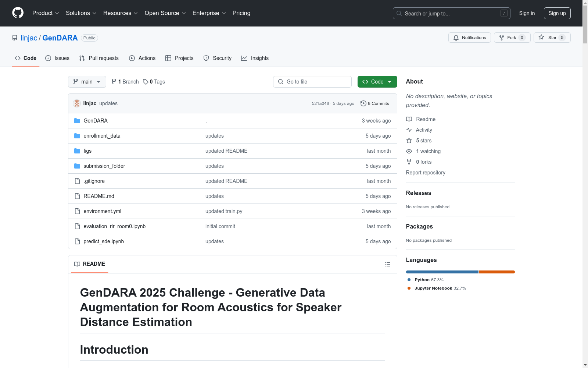Click the Releases heading link
588x368 pixels.
(x=419, y=193)
